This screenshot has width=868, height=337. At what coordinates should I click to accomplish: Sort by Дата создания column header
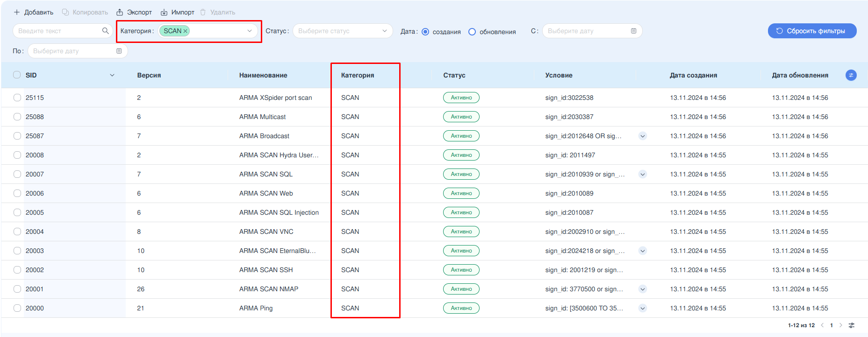(693, 75)
